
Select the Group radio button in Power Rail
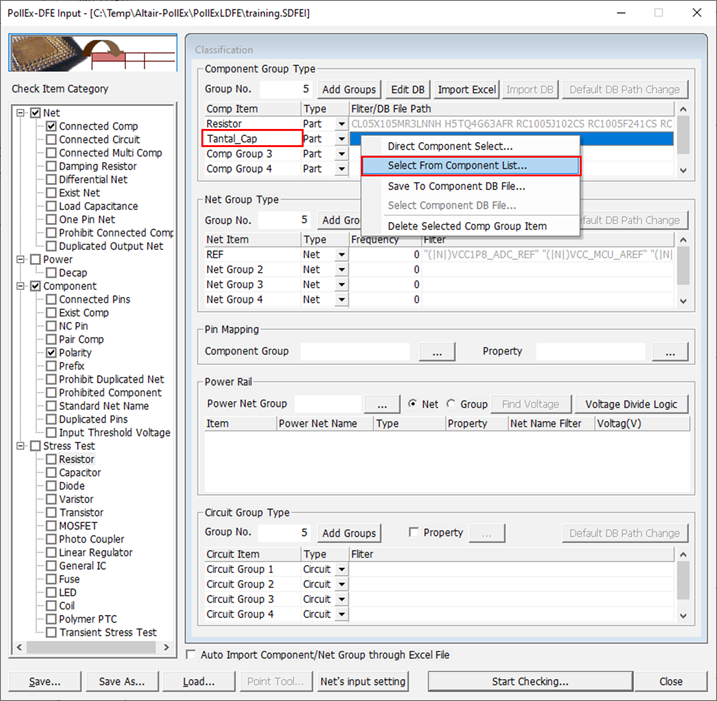[452, 404]
